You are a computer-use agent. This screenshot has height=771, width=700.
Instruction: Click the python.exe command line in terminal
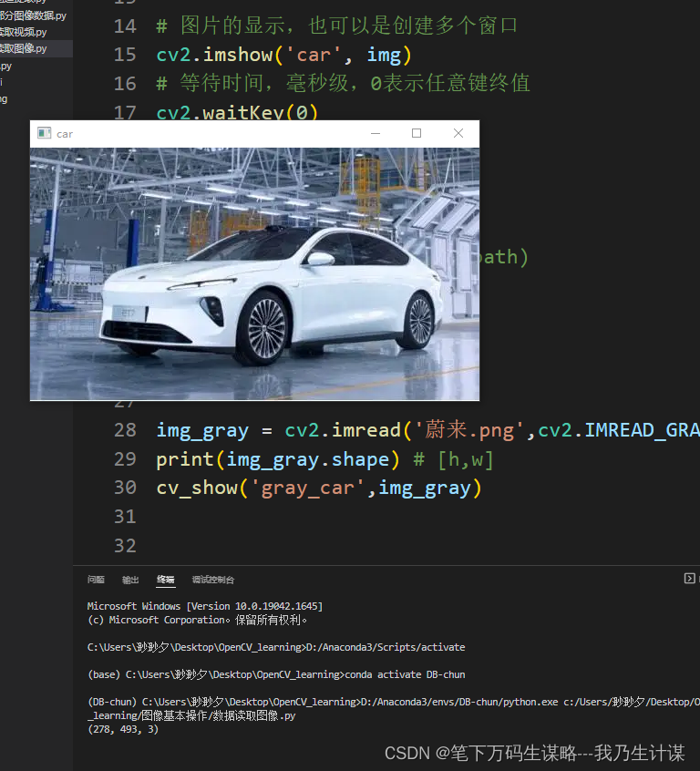click(x=393, y=708)
